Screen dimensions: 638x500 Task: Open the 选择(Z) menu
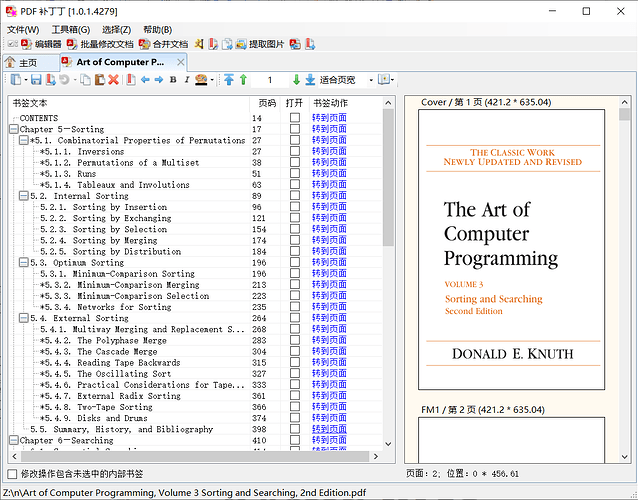pyautogui.click(x=116, y=30)
